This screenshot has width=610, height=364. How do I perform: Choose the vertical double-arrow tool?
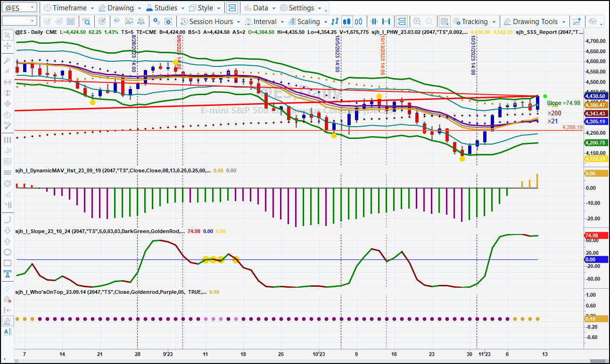[x=7, y=93]
